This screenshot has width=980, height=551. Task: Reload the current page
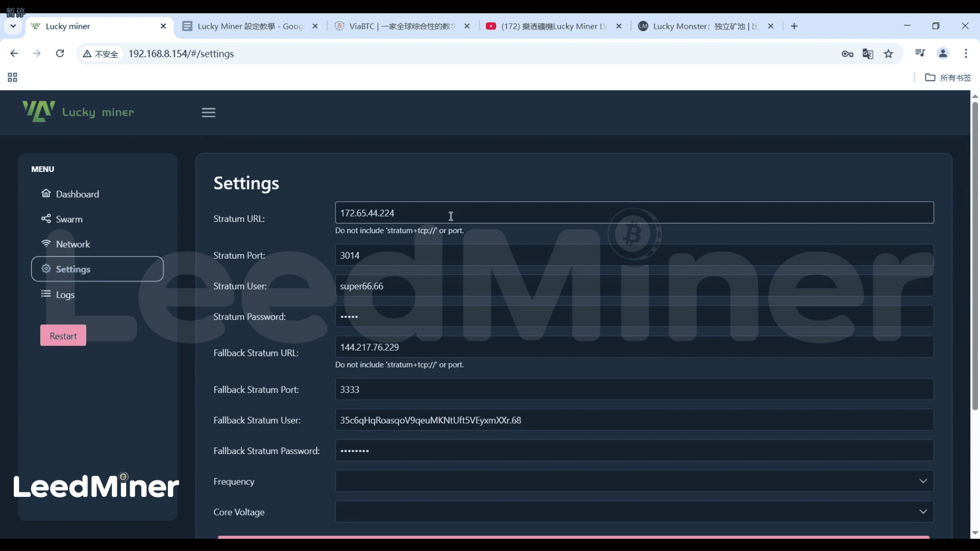[x=60, y=54]
